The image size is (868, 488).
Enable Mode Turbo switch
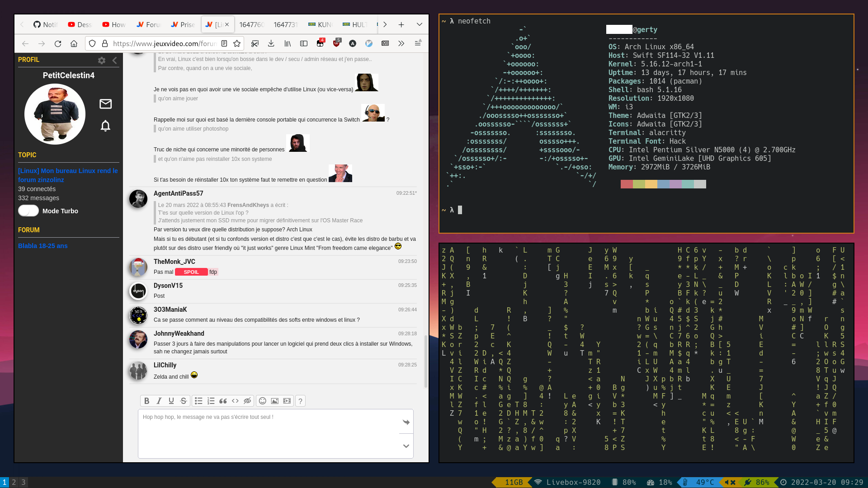click(x=28, y=211)
